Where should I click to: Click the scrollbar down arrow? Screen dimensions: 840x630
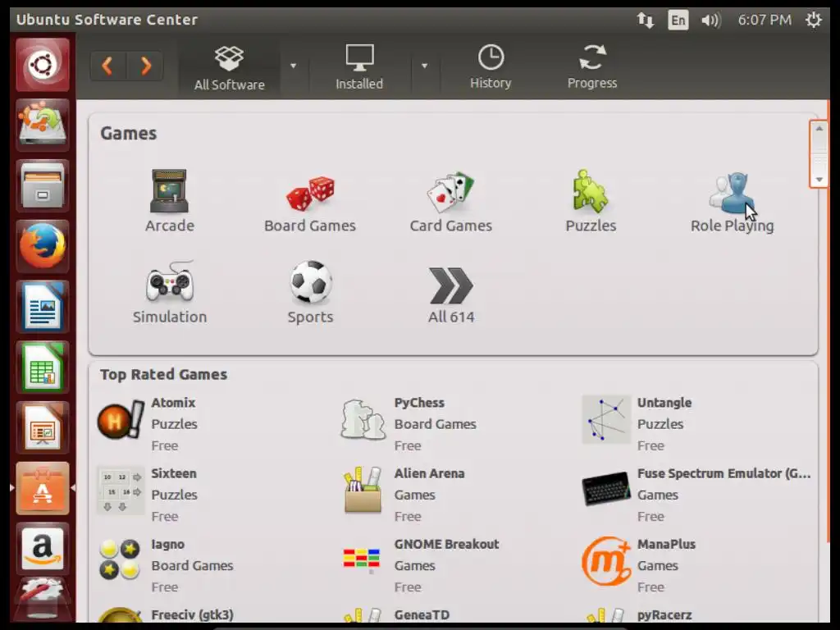click(x=819, y=180)
